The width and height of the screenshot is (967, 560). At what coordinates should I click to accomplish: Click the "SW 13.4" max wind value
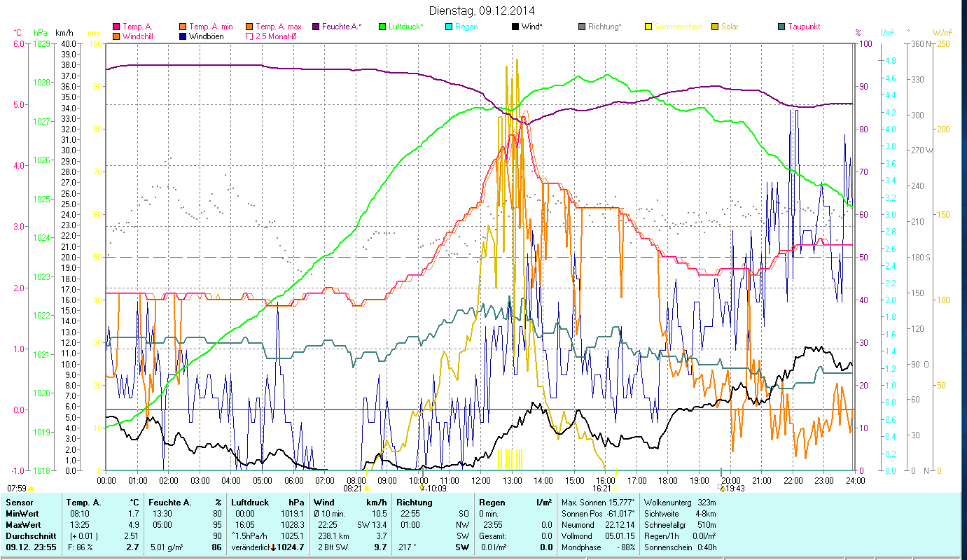tap(373, 525)
